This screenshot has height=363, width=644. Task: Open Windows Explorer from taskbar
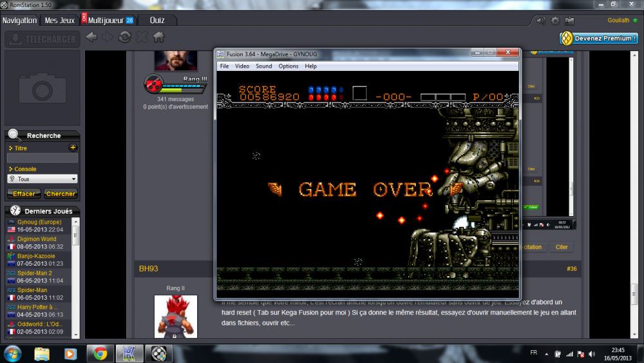(x=42, y=353)
